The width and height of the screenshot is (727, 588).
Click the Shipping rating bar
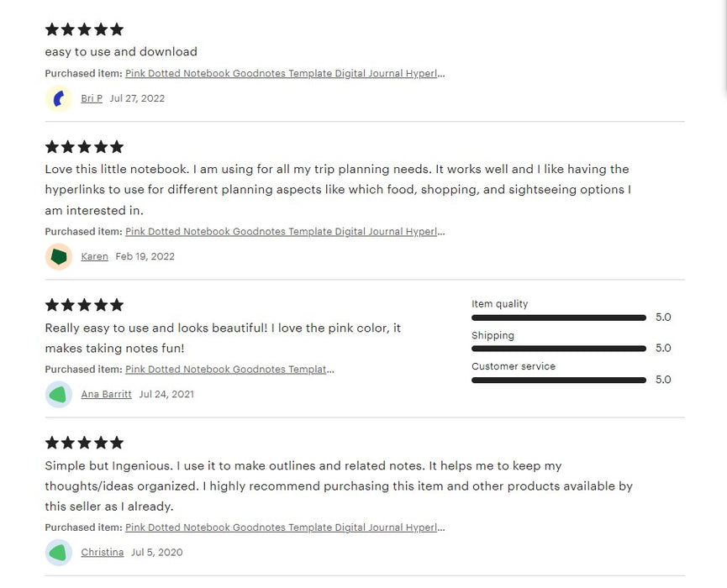[559, 349]
